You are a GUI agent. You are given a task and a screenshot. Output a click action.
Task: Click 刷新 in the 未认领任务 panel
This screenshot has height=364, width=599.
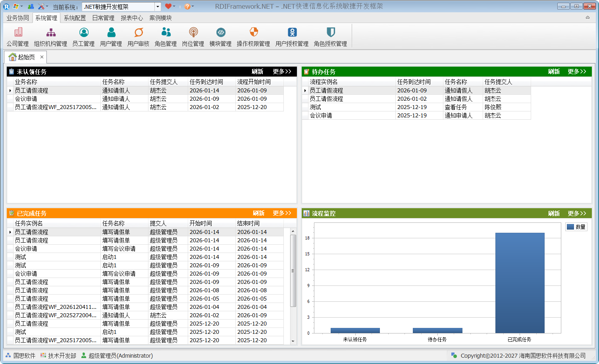pyautogui.click(x=257, y=72)
